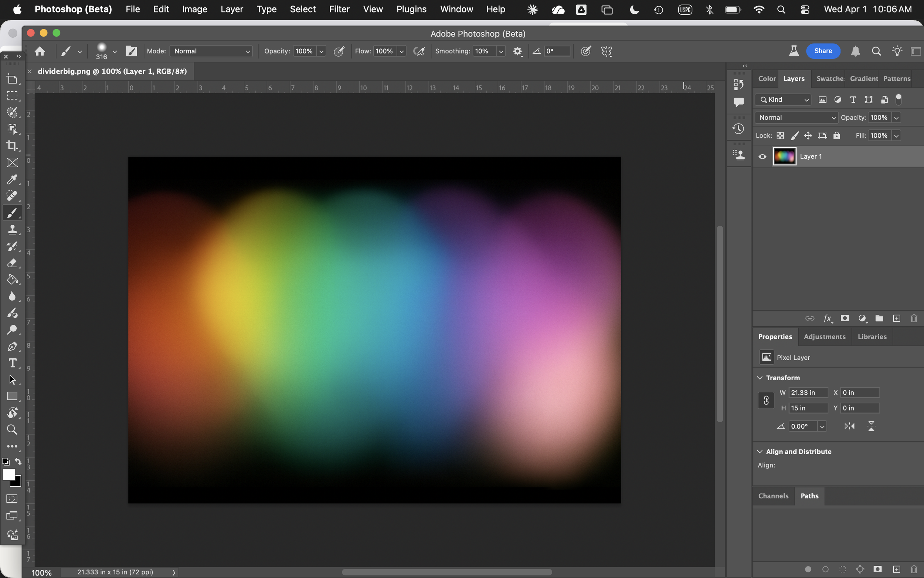
Task: Hide Layer 1 with the eye icon
Action: point(762,156)
